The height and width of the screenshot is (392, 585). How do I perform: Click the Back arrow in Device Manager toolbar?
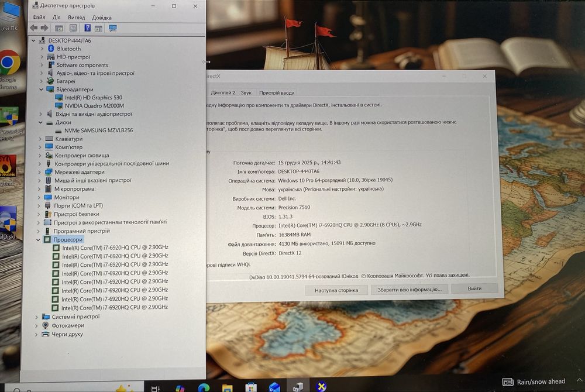point(34,28)
